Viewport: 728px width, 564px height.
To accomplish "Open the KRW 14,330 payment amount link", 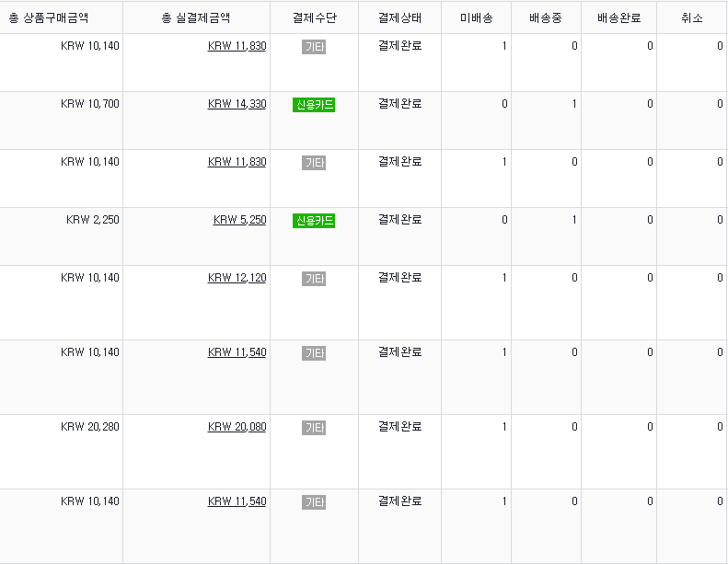I will point(237,104).
